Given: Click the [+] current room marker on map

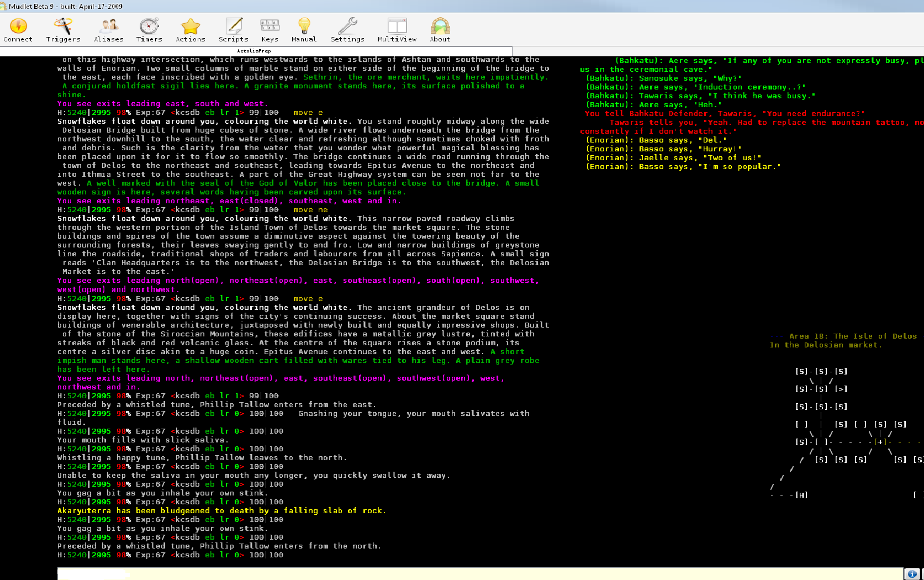Looking at the screenshot, I should coord(880,442).
